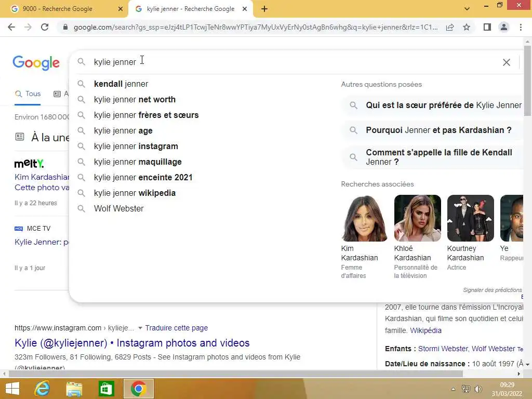Open the Chrome profile avatar
The width and height of the screenshot is (532, 399).
coord(504,27)
